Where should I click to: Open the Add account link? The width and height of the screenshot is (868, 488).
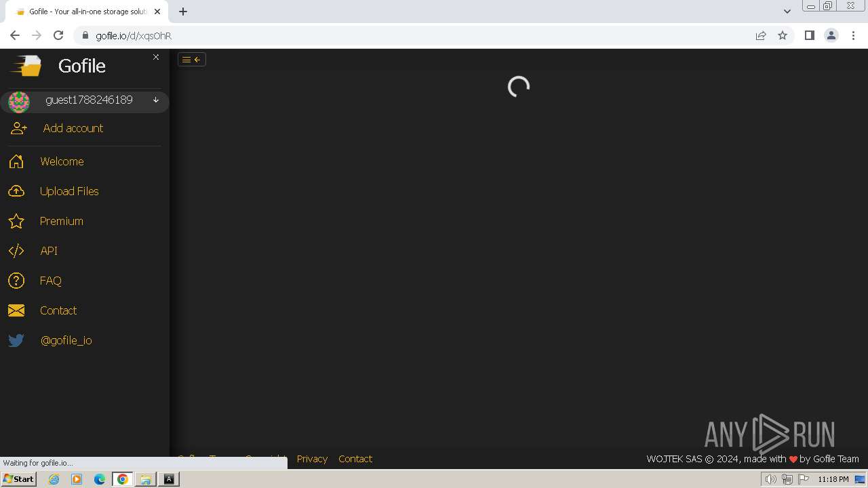[73, 128]
